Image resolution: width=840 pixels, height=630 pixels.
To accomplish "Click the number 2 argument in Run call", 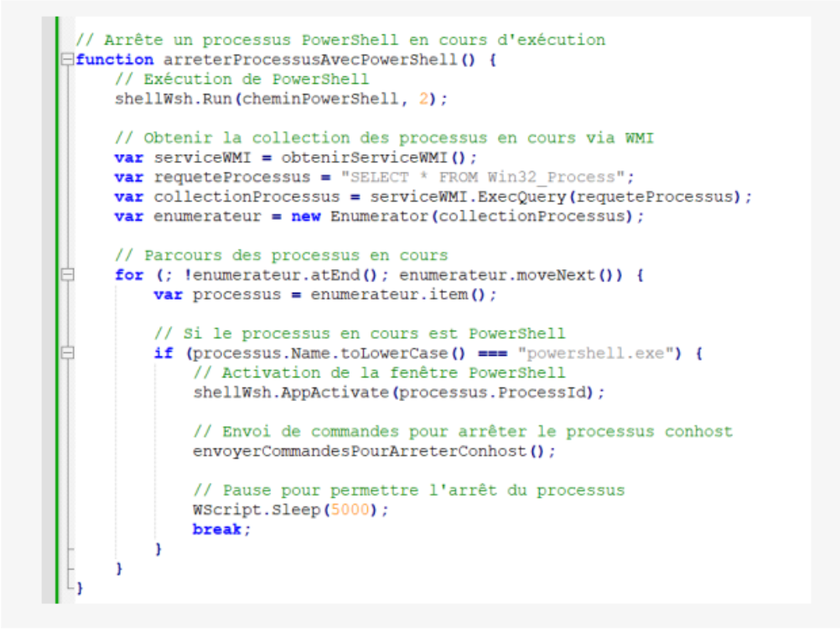I will point(423,99).
